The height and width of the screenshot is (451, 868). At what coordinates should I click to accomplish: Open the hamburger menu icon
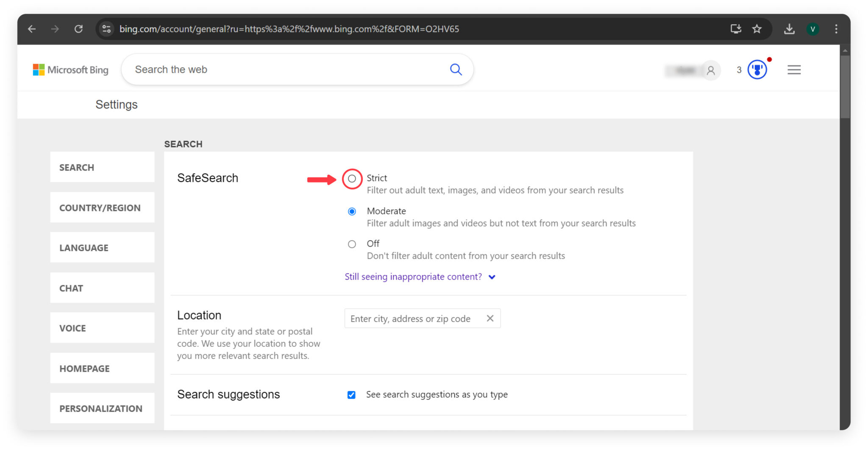[x=794, y=70]
